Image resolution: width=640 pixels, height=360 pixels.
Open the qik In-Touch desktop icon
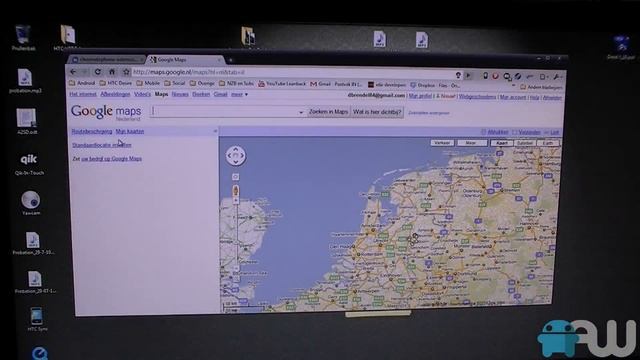[x=29, y=164]
